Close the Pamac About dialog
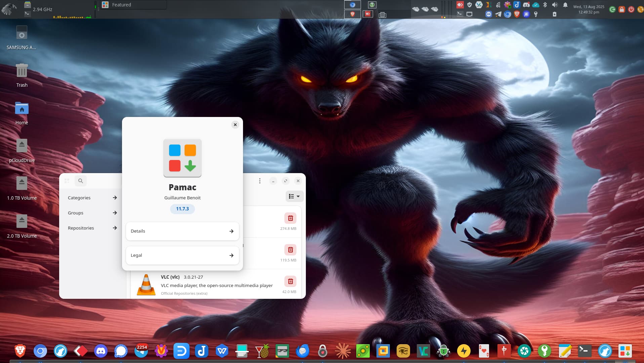644x363 pixels. [x=235, y=125]
